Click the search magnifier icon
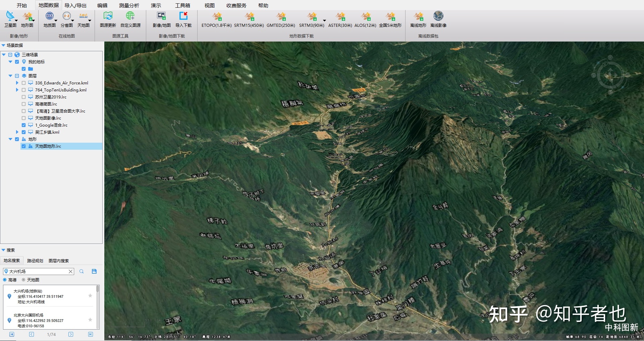 click(x=82, y=271)
